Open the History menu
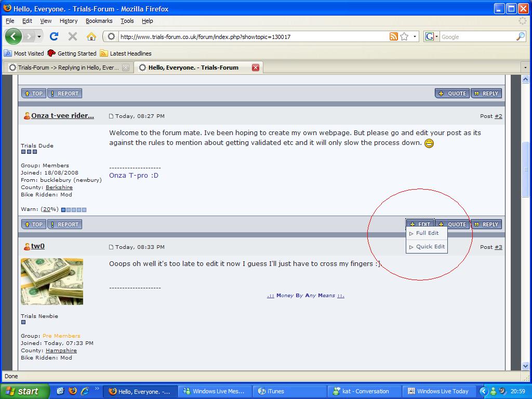The width and height of the screenshot is (532, 399). [69, 21]
